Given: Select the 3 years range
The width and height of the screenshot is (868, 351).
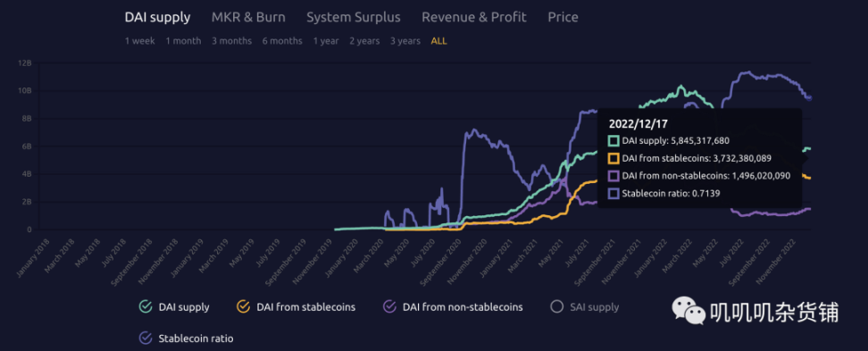Looking at the screenshot, I should (x=405, y=41).
